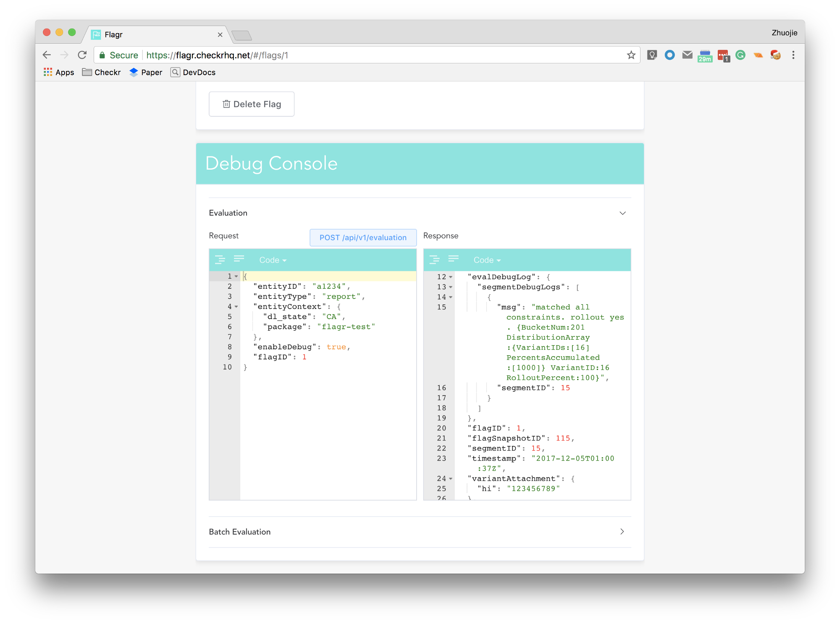Open the Code mode dropdown in Request editor
Image resolution: width=840 pixels, height=624 pixels.
[273, 260]
